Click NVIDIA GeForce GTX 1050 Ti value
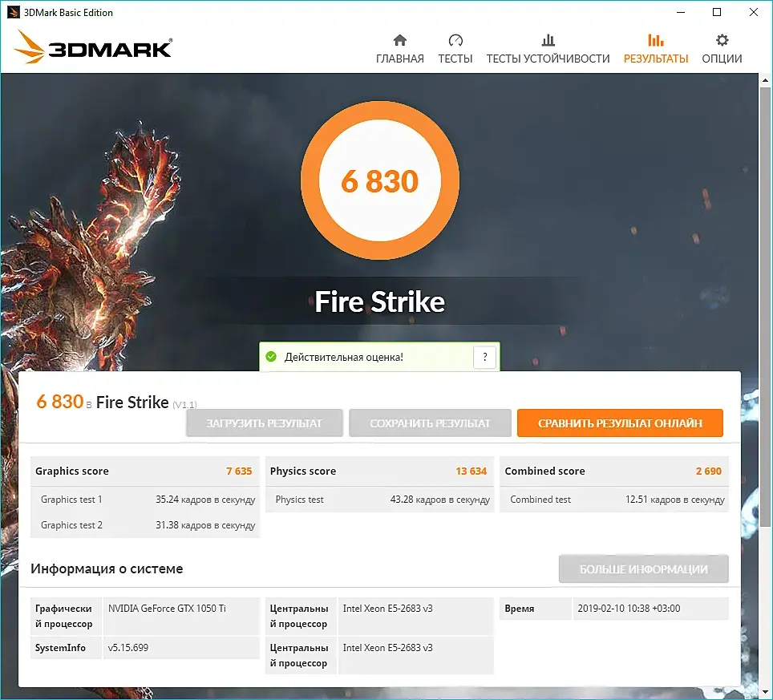This screenshot has width=773, height=700. (x=167, y=609)
